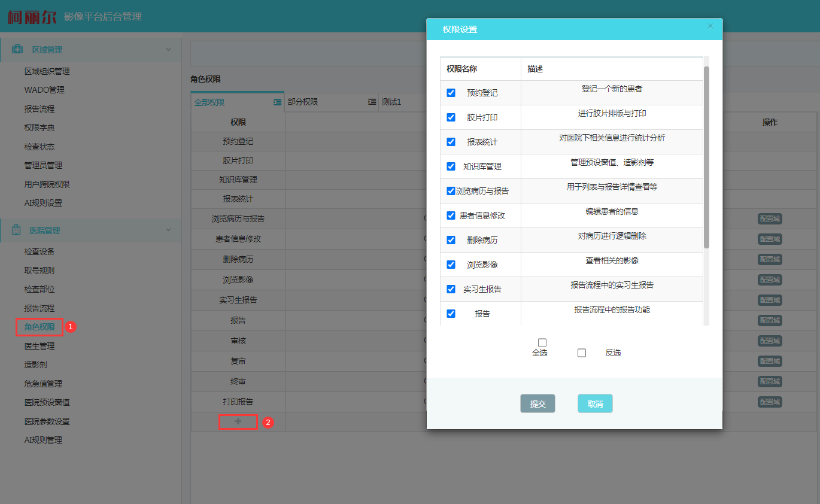This screenshot has width=820, height=504.
Task: Tick the 全选 checkbox
Action: [x=542, y=342]
